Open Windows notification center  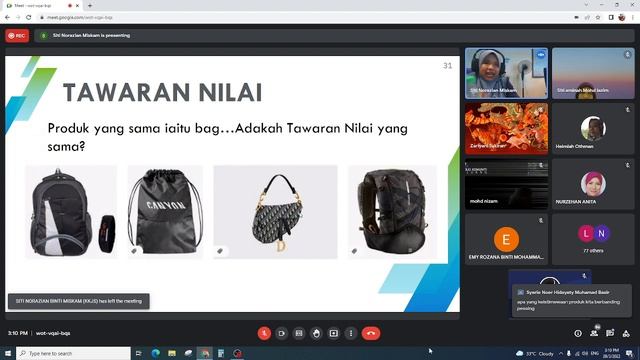[630, 353]
